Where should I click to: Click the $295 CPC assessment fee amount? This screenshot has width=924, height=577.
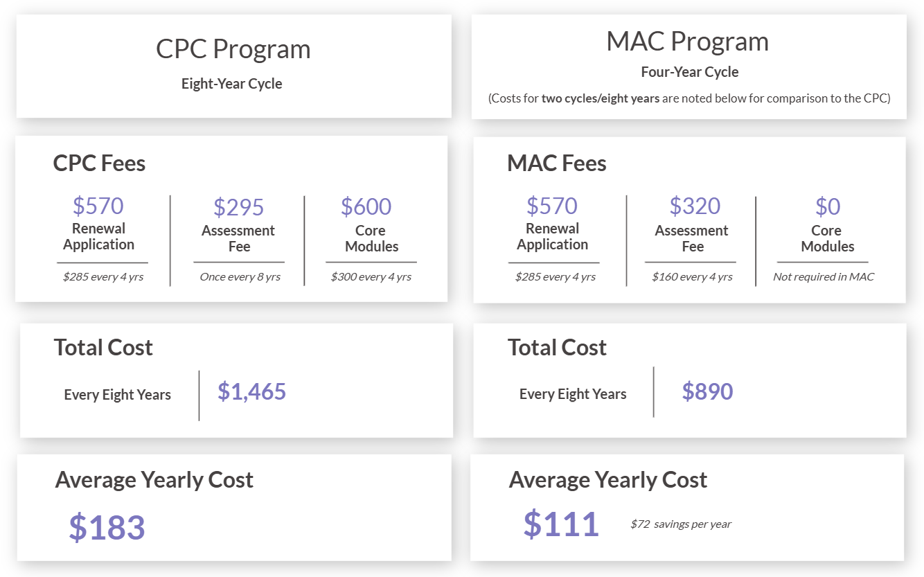coord(238,207)
